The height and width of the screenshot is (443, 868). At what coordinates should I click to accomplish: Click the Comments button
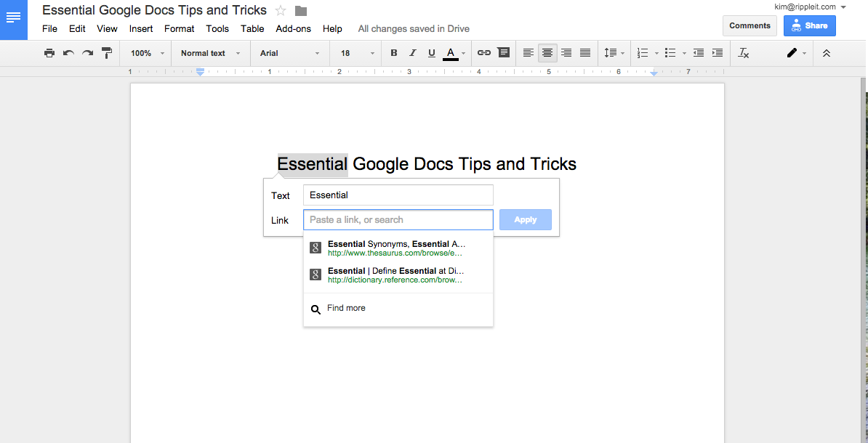point(750,25)
